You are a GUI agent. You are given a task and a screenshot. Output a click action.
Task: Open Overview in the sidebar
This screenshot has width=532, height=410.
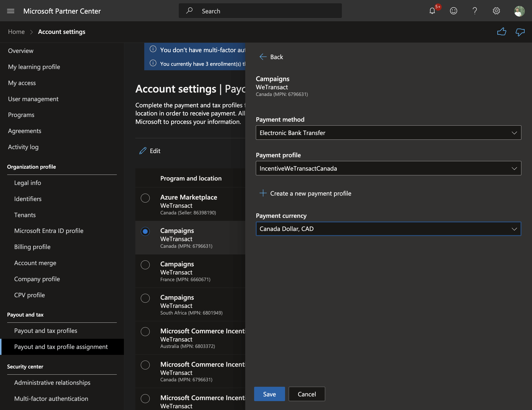[x=21, y=51]
